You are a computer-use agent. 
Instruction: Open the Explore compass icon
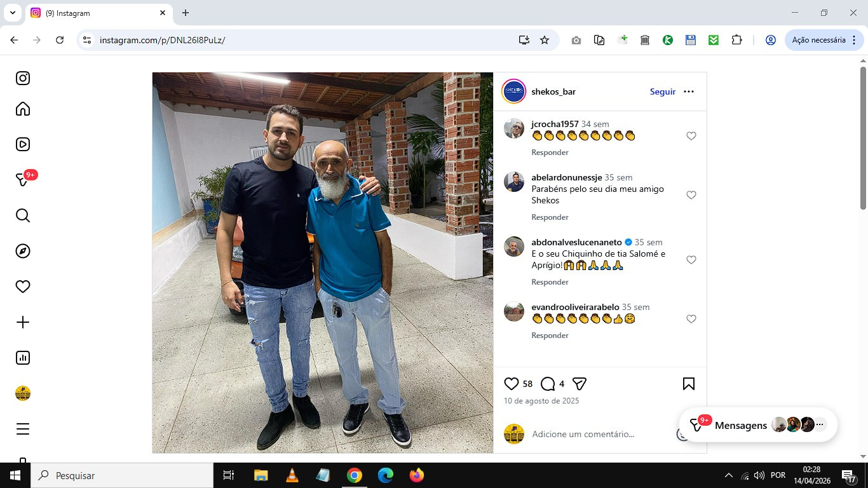click(x=23, y=251)
